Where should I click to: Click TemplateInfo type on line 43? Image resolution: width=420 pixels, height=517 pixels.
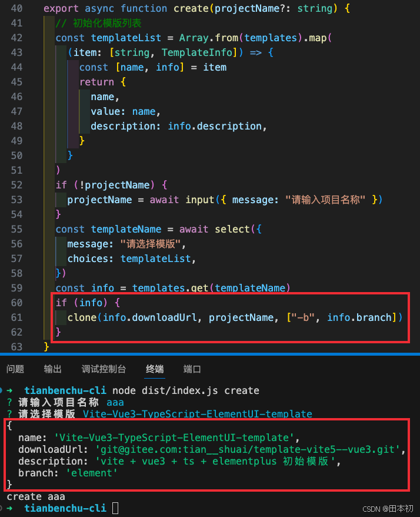pyautogui.click(x=197, y=52)
